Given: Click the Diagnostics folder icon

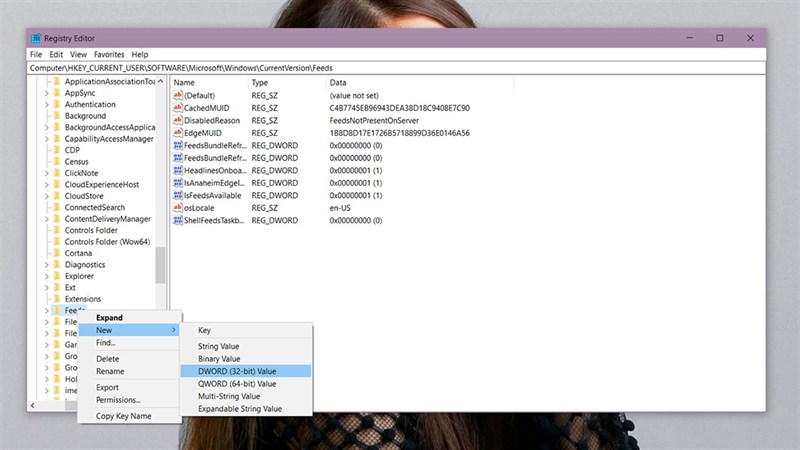Looking at the screenshot, I should click(57, 264).
